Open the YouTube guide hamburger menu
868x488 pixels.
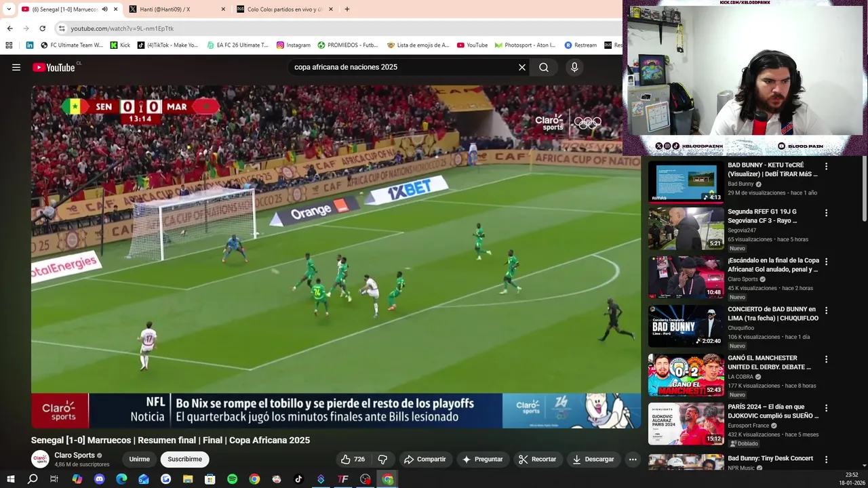[x=16, y=67]
